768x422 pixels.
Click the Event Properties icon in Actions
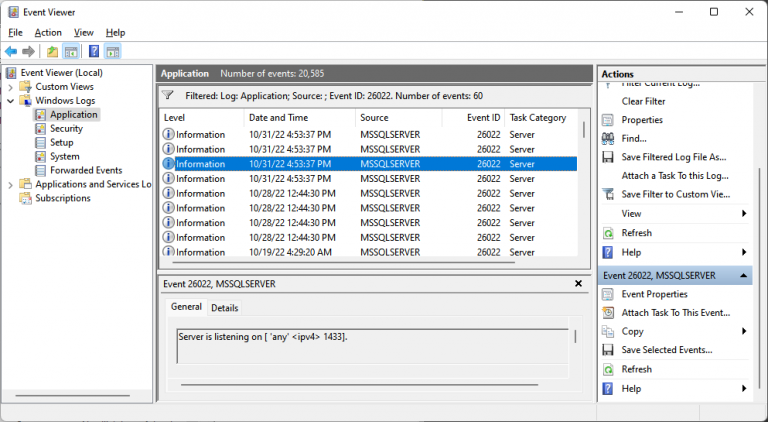tap(608, 294)
